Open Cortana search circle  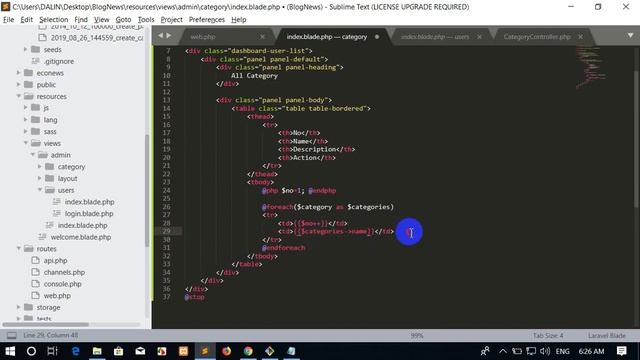point(31,351)
